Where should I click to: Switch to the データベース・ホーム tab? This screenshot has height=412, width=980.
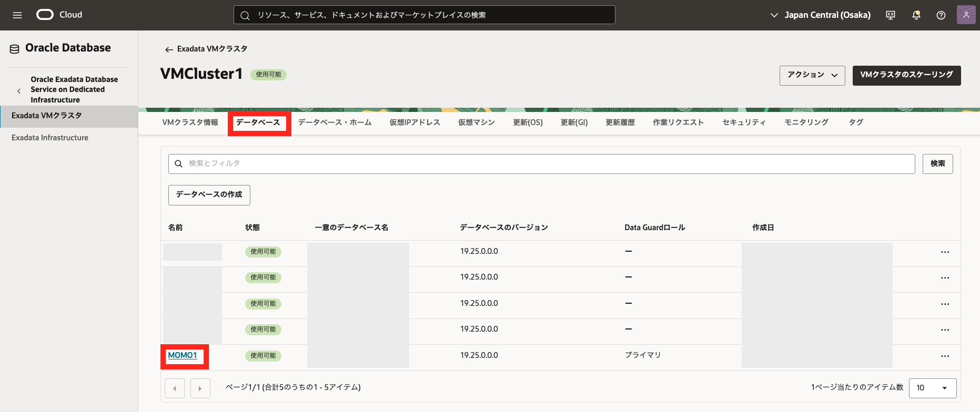pyautogui.click(x=335, y=122)
